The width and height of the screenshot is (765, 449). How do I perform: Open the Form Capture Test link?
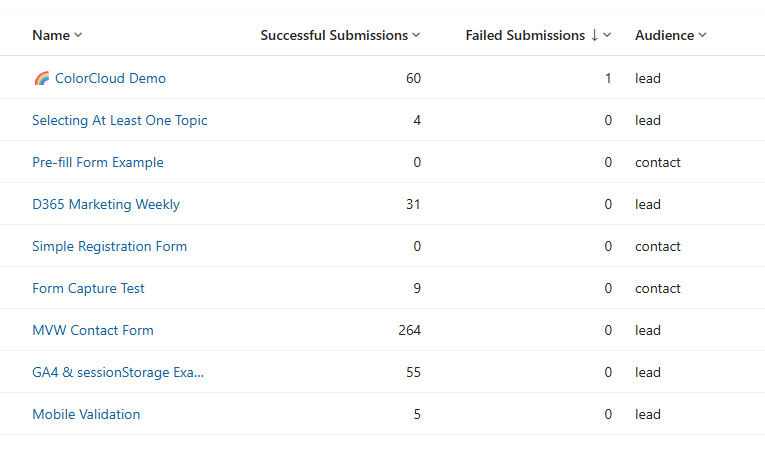pyautogui.click(x=88, y=288)
